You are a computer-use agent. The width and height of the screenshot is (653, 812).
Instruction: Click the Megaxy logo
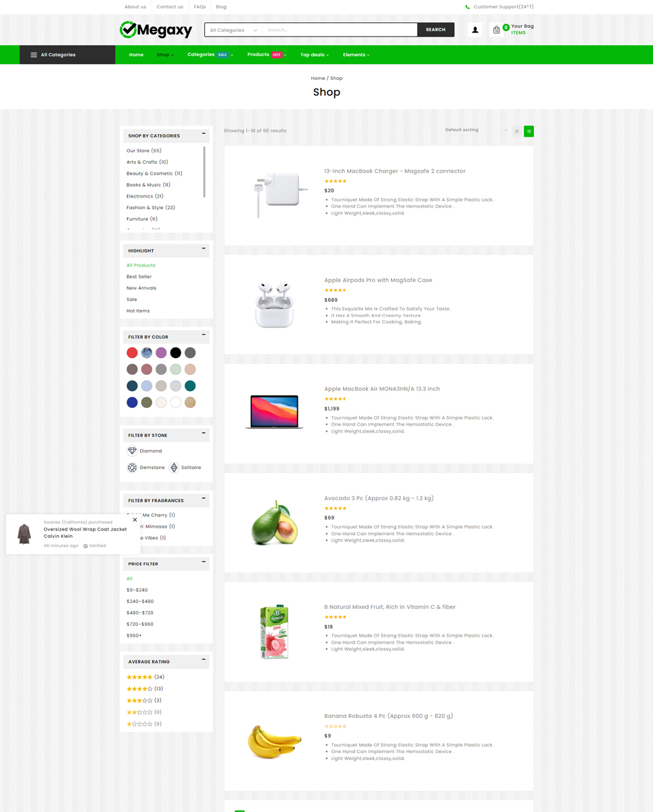pyautogui.click(x=156, y=30)
